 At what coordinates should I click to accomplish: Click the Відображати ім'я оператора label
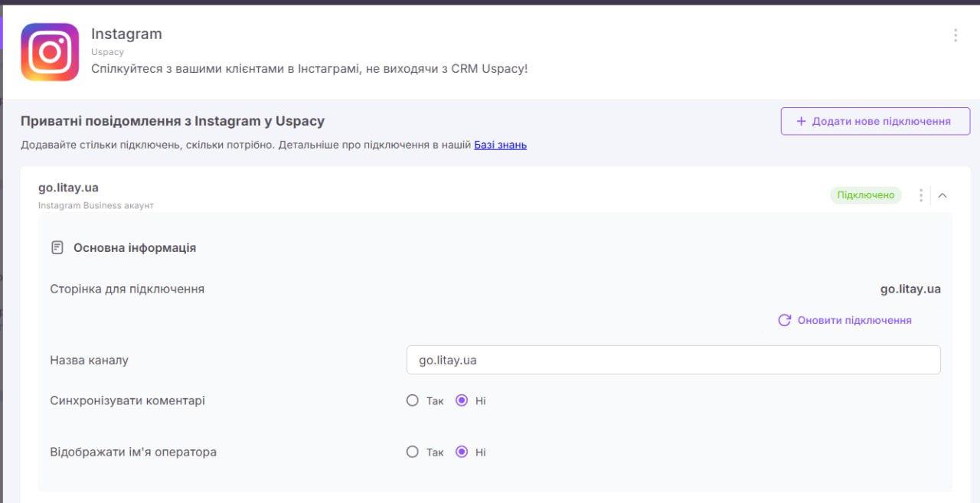133,452
